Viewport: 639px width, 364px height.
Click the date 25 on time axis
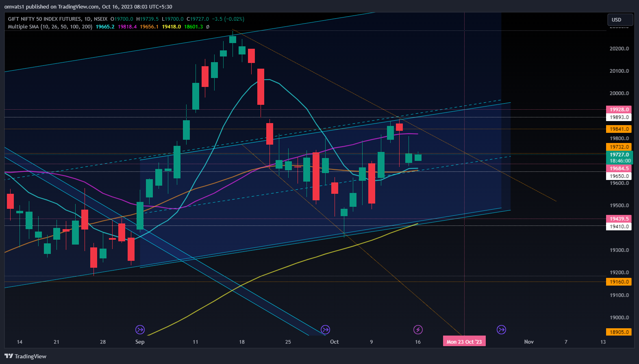[x=288, y=342]
